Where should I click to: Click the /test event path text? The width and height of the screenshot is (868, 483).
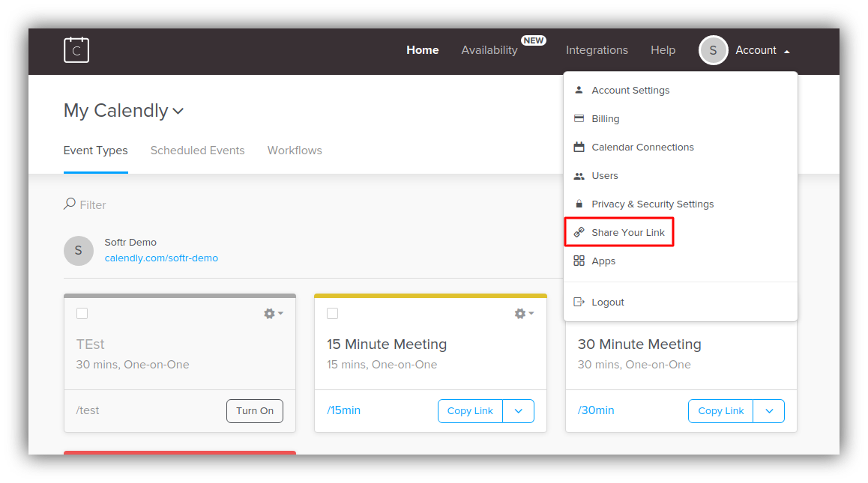[x=88, y=410]
